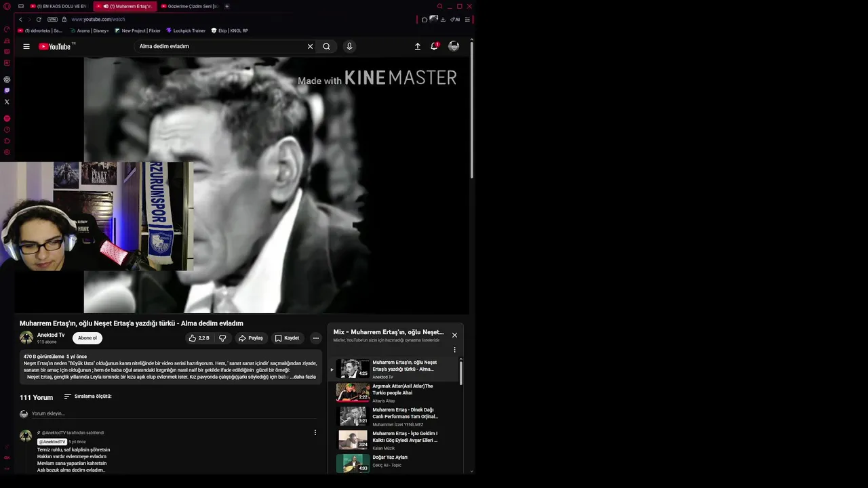Open the browser easy setup menu icon
The width and height of the screenshot is (868, 488).
(x=467, y=19)
